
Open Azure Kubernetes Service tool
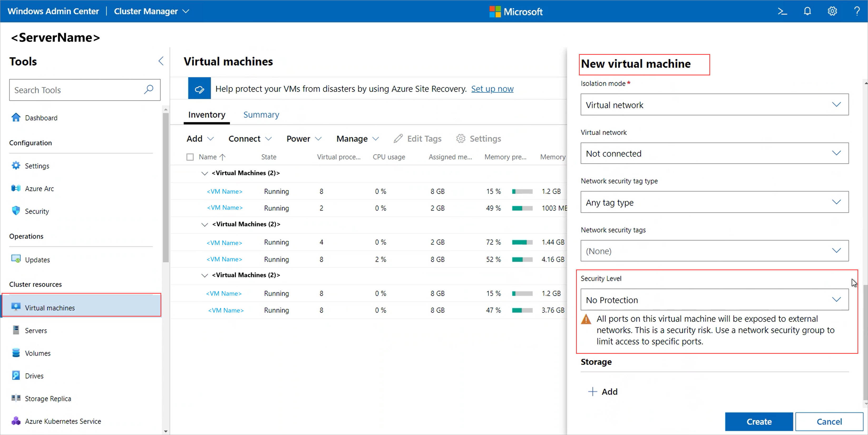click(63, 421)
